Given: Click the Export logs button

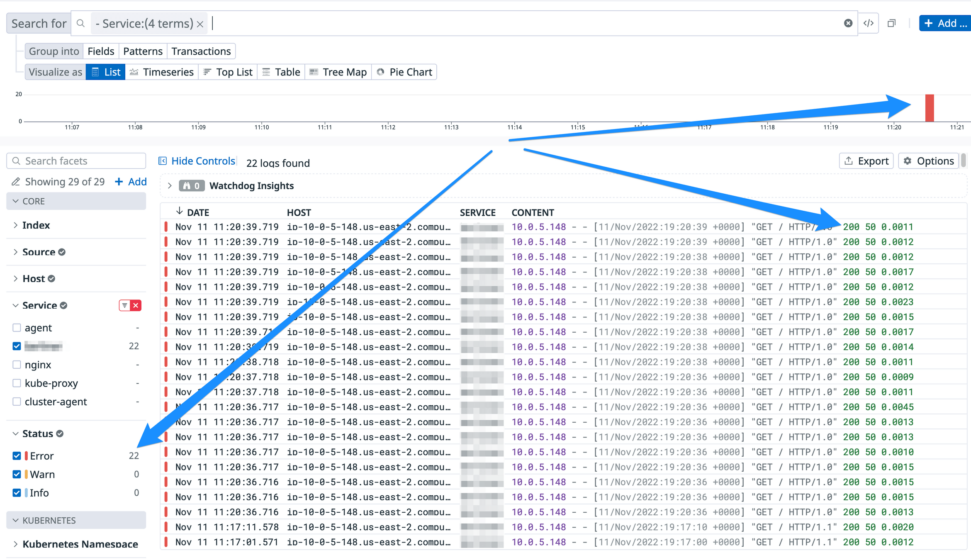Looking at the screenshot, I should (x=866, y=161).
